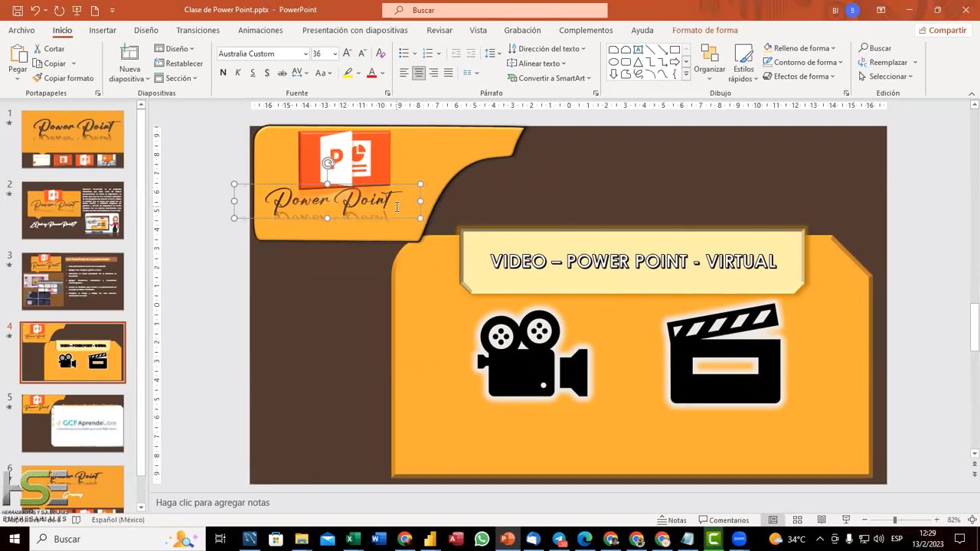Toggle bold N formatting
This screenshot has height=551, width=980.
(223, 73)
